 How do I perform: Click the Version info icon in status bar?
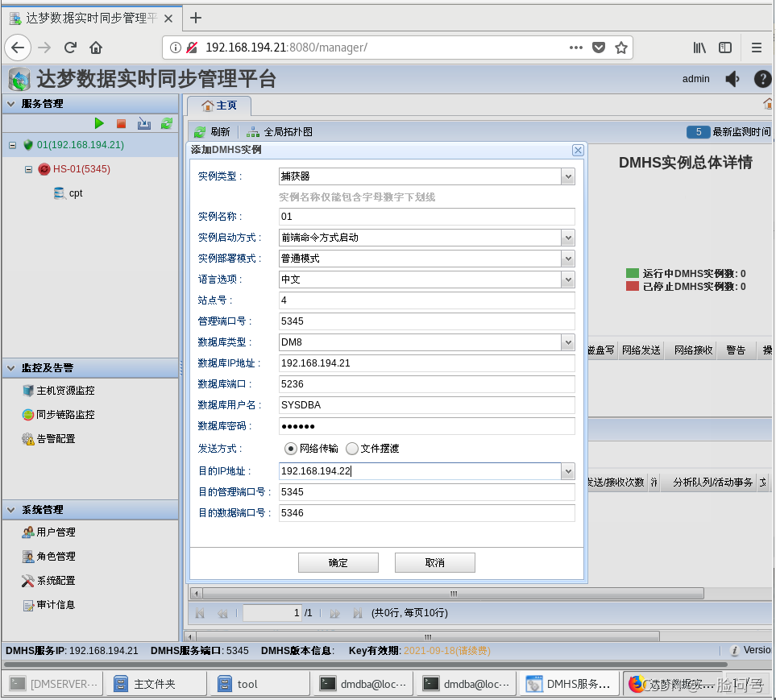coord(735,651)
